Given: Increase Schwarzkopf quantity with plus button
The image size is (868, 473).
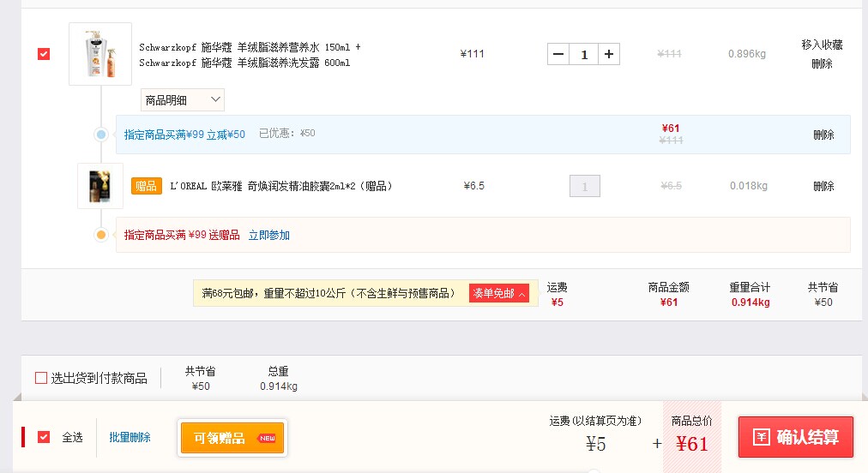Looking at the screenshot, I should 608,54.
